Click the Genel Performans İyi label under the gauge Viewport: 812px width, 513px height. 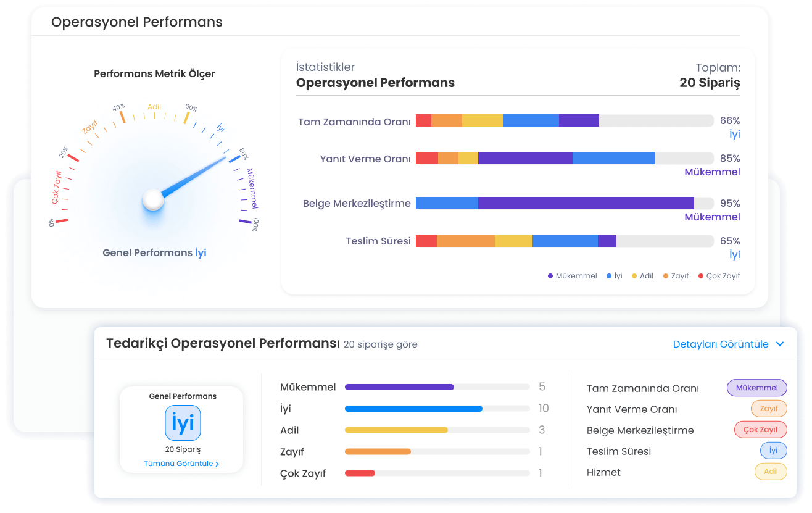click(154, 252)
